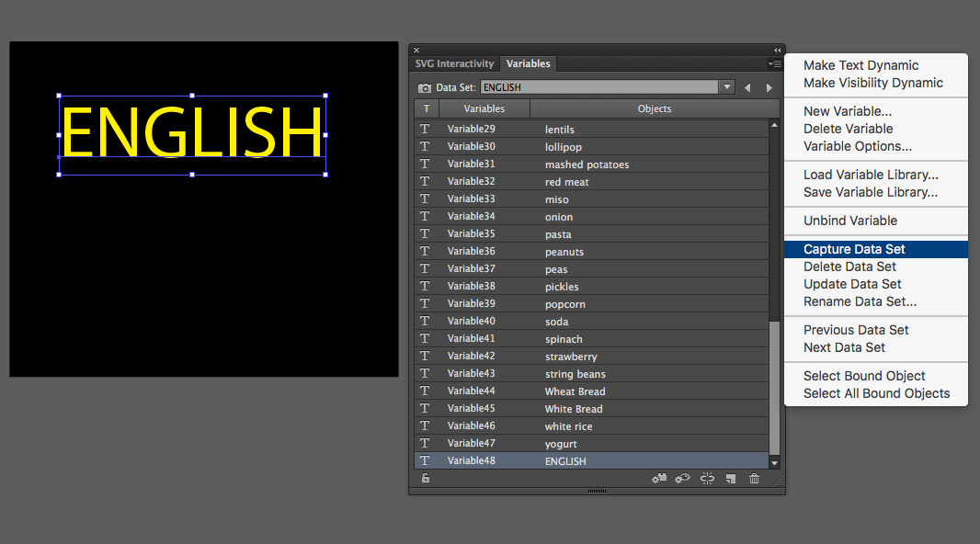This screenshot has width=980, height=544.
Task: Choose Rename Data Set menu option
Action: (860, 301)
